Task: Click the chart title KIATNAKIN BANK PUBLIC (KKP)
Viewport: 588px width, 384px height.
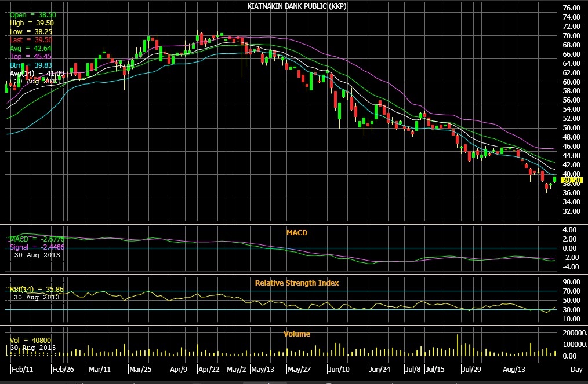Action: pos(297,6)
